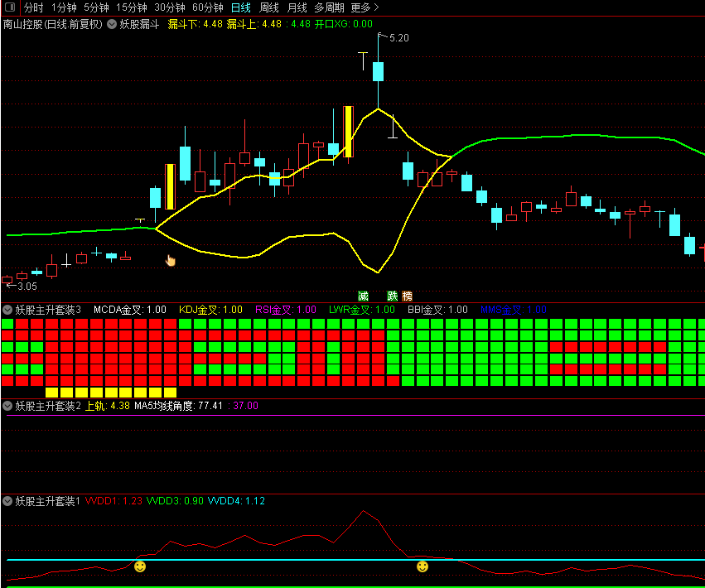Click the 3.05 low price label
The height and width of the screenshot is (588, 705).
[27, 287]
